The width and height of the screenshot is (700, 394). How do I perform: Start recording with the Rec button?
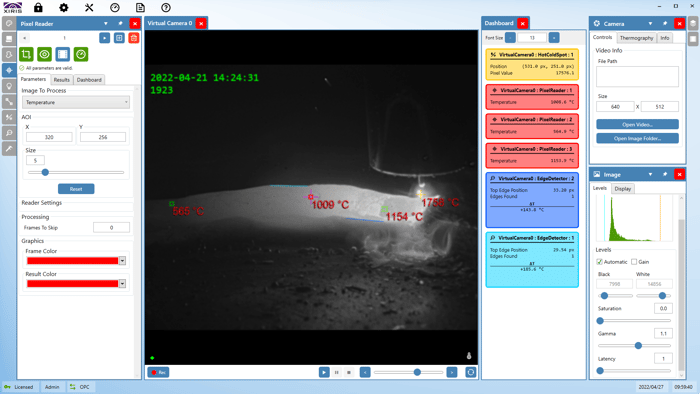pos(158,372)
